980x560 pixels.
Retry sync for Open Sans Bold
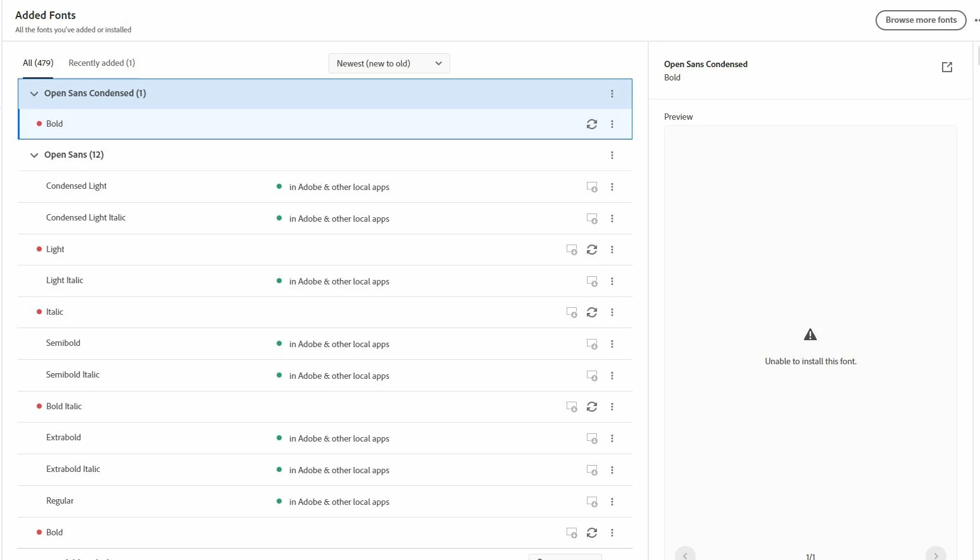click(x=591, y=533)
